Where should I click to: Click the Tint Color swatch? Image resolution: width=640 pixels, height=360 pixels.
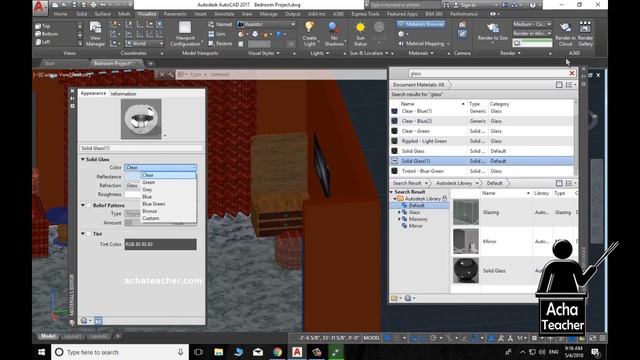click(x=160, y=244)
